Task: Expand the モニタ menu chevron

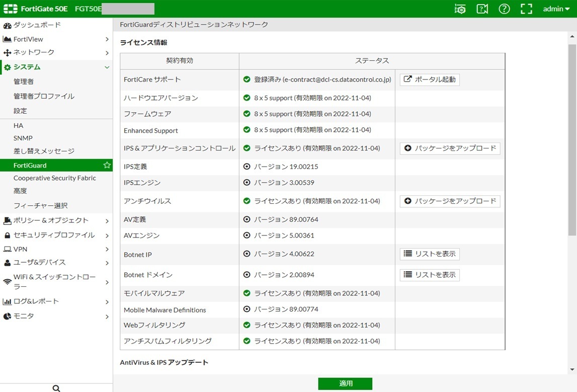Action: pyautogui.click(x=107, y=317)
